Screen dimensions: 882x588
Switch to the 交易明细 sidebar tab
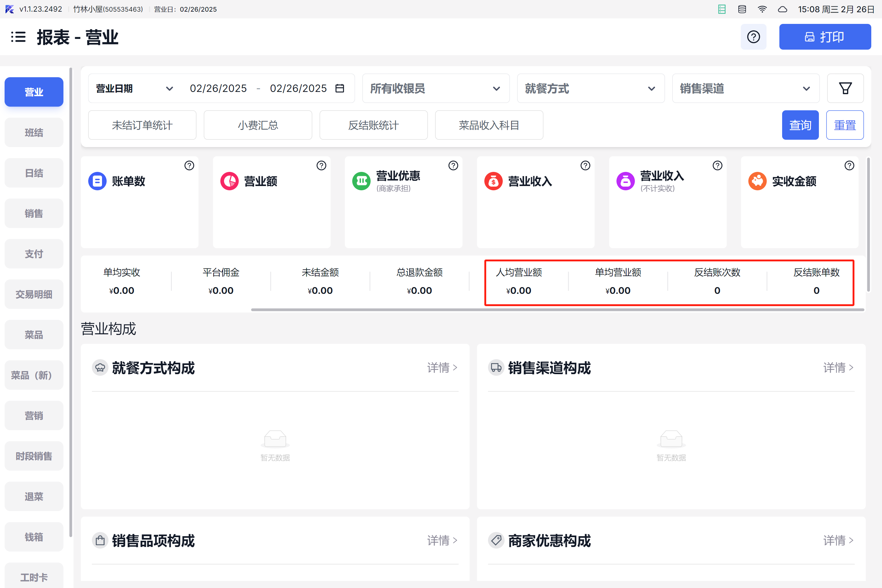[34, 294]
